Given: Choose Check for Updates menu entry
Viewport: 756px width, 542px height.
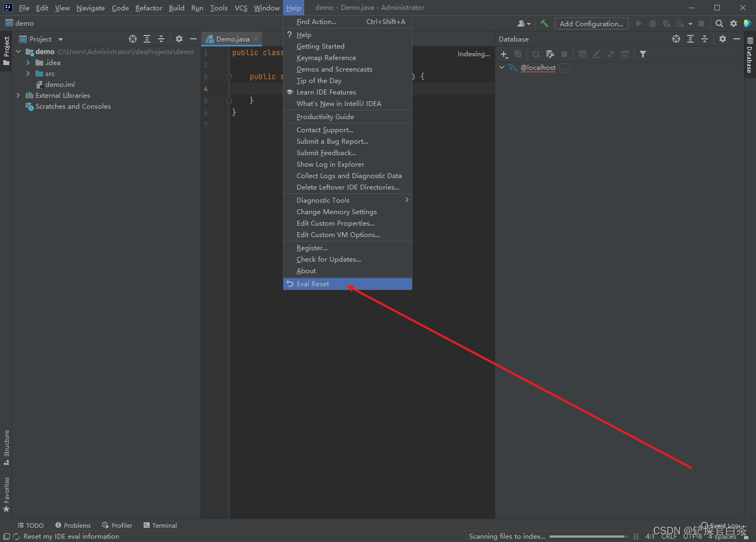Looking at the screenshot, I should point(347,260).
